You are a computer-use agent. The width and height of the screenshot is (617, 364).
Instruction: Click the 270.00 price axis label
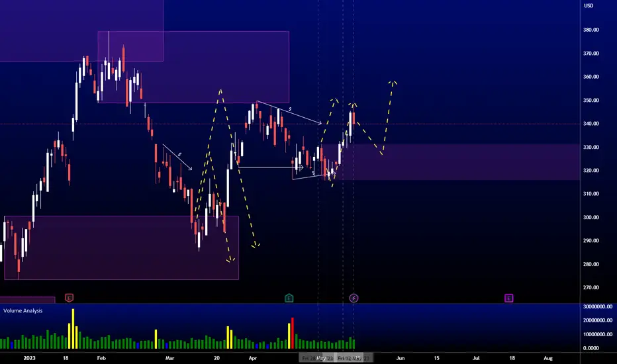[x=591, y=287]
